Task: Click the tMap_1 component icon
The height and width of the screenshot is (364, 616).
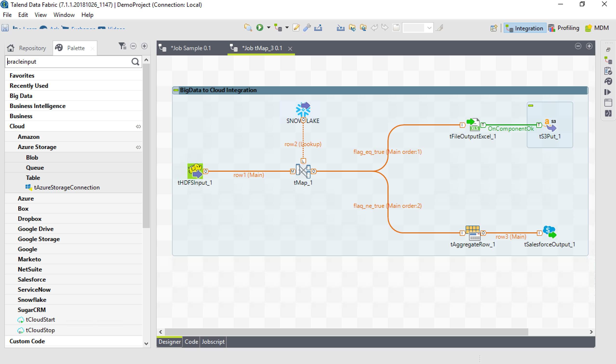Action: coord(303,171)
